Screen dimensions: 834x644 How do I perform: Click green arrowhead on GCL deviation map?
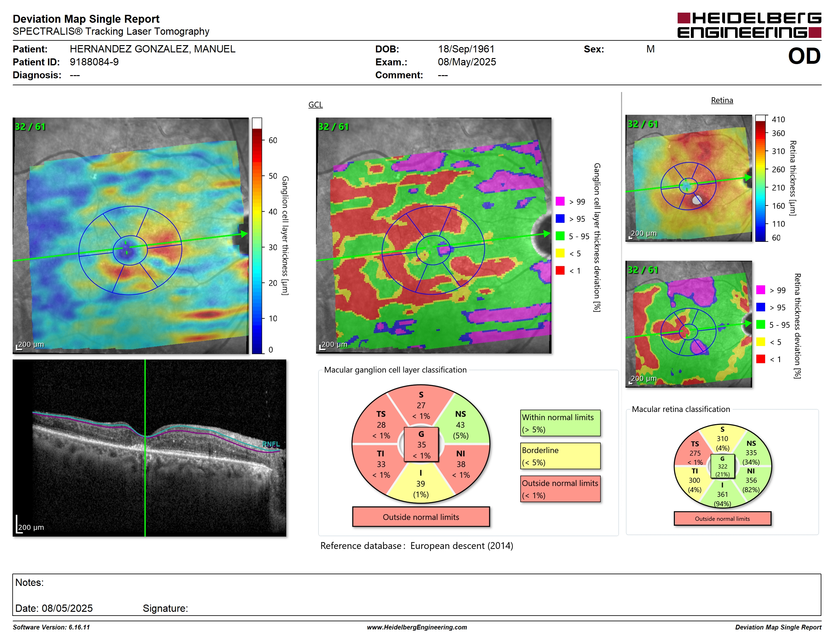coord(547,234)
